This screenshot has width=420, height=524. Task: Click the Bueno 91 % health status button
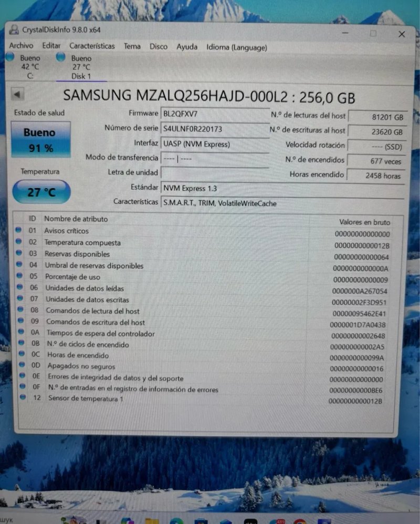[x=41, y=140]
